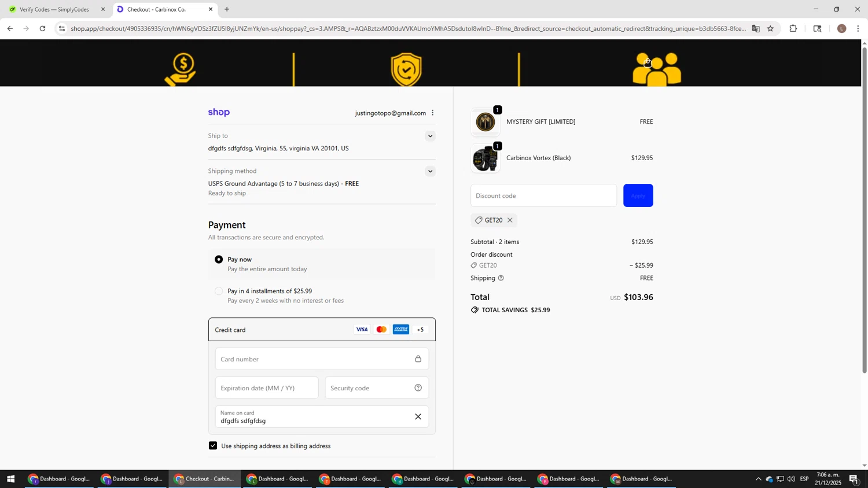Click the shield checkmark banner icon

coord(406,69)
